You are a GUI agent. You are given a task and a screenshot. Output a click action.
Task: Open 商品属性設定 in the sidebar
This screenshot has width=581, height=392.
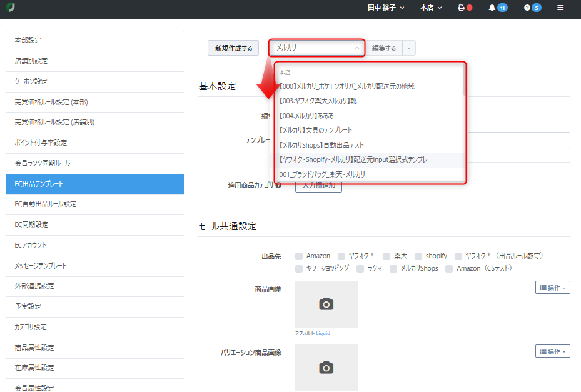point(95,348)
